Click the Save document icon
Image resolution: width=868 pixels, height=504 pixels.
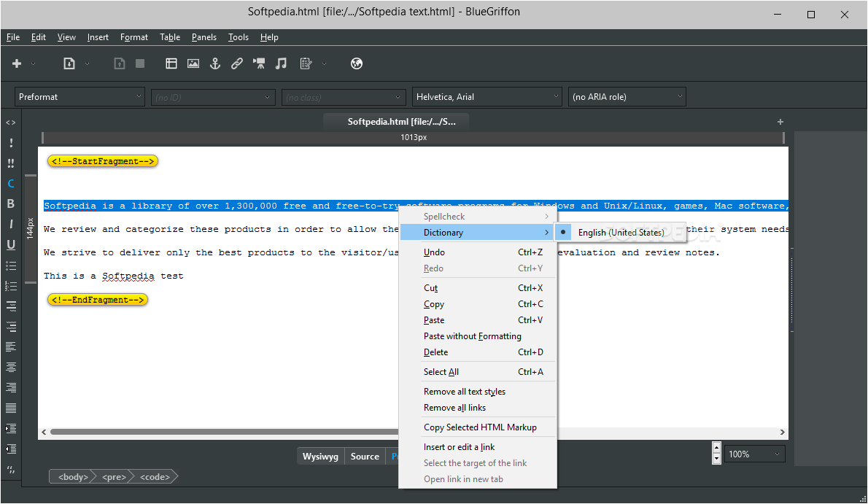point(119,63)
